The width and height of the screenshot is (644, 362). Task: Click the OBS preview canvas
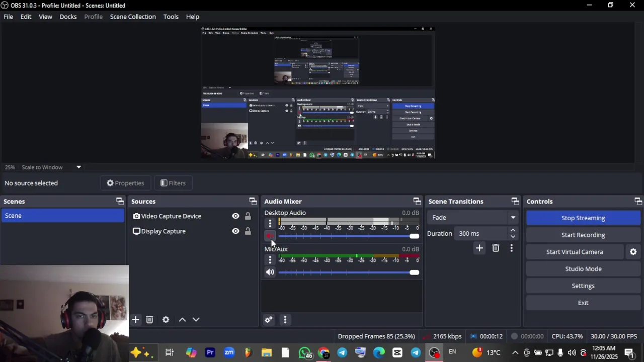point(317,93)
